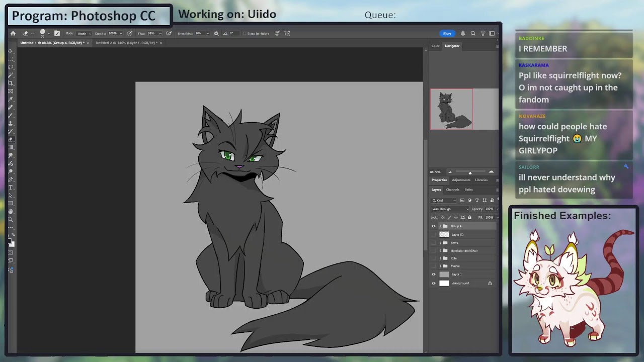The height and width of the screenshot is (362, 644).
Task: Select the Crop tool
Action: click(10, 83)
